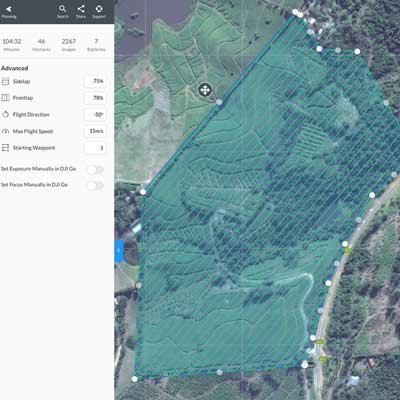Edit the Flight Direction angle field
This screenshot has width=400, height=400.
pos(95,114)
